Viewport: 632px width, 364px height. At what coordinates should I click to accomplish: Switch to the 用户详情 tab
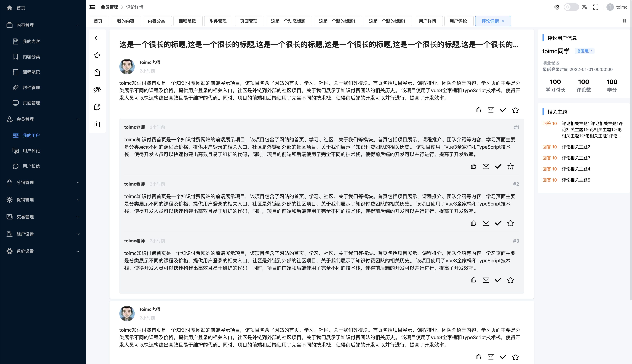coord(427,21)
